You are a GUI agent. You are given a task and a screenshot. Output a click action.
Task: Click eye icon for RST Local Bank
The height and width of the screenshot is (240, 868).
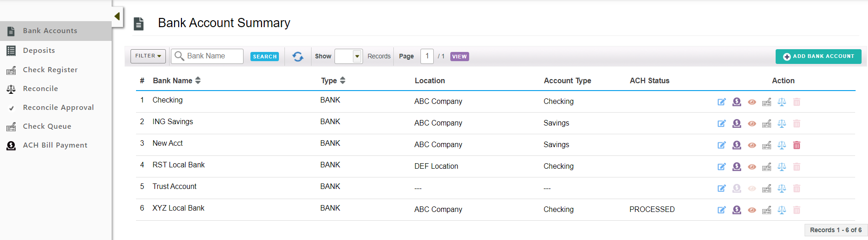click(x=752, y=167)
